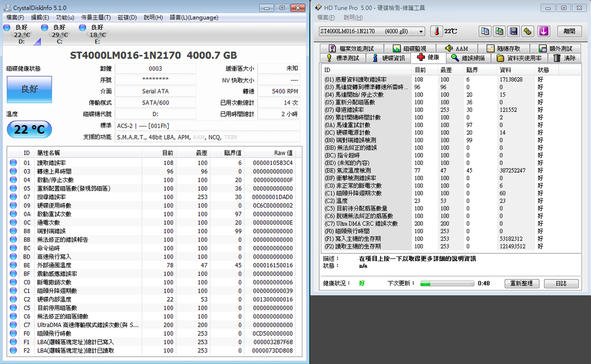Switch to 硬碟資訊 tab
This screenshot has width=591, height=364.
[390, 58]
